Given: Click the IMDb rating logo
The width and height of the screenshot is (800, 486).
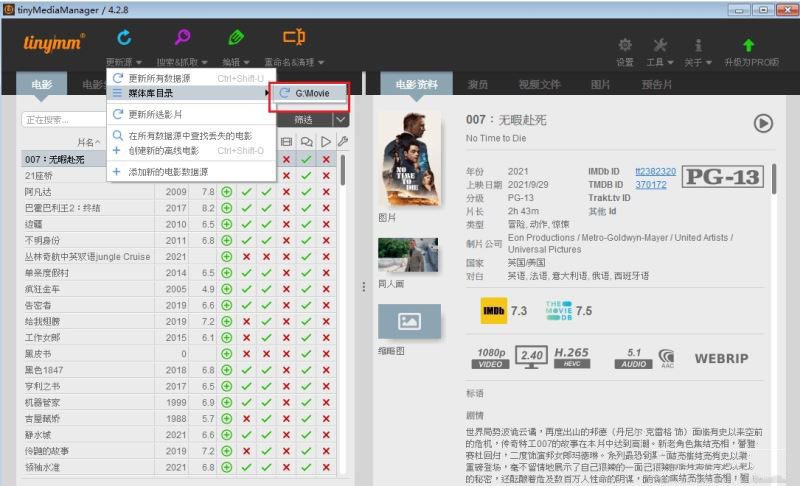Looking at the screenshot, I should [493, 311].
